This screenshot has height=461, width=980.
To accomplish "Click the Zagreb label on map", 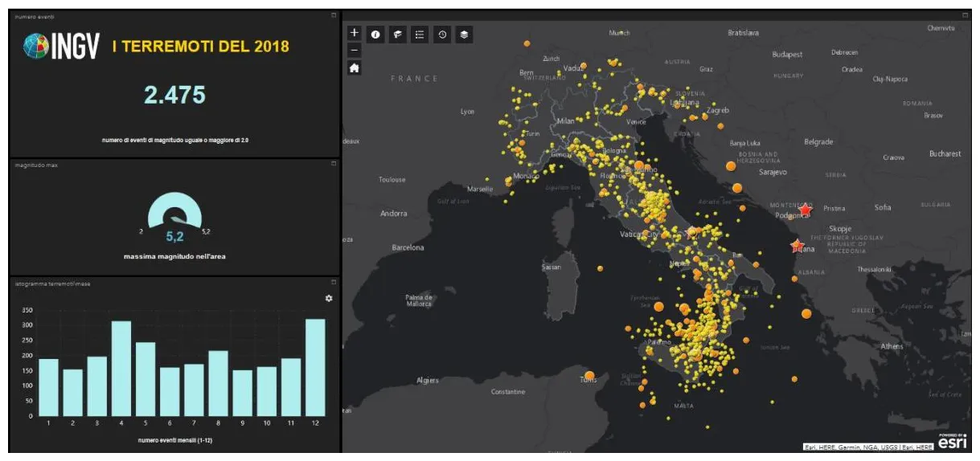I will (x=718, y=110).
